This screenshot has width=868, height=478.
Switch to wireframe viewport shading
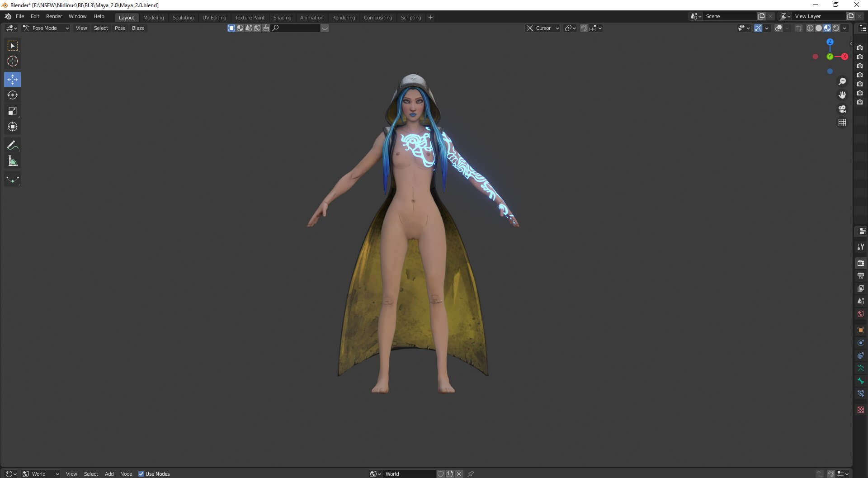click(x=810, y=28)
